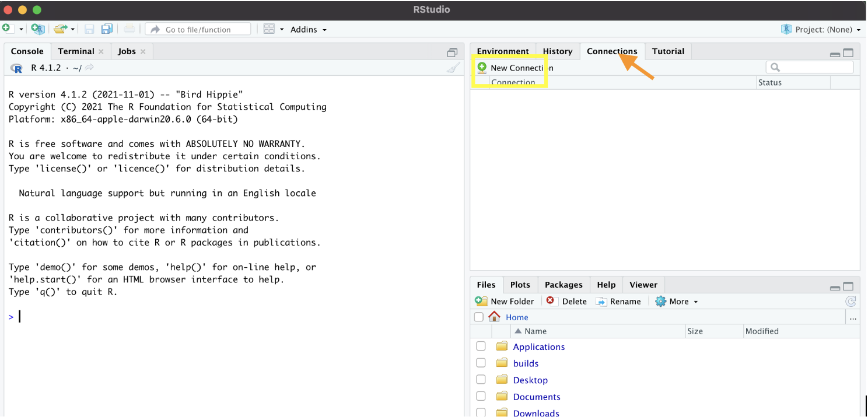Image resolution: width=868 pixels, height=420 pixels.
Task: Create a new R project
Action: tap(38, 29)
